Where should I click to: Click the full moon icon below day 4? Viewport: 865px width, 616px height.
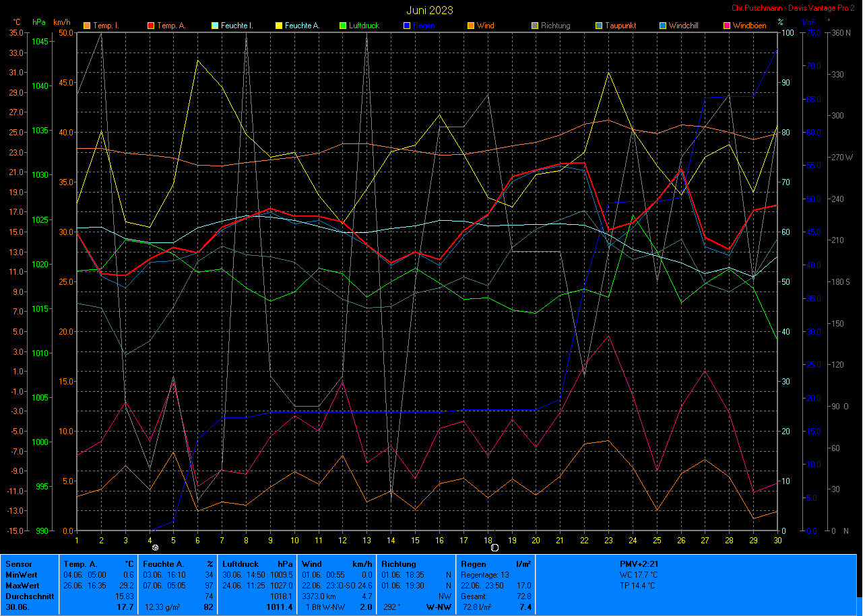pos(156,548)
